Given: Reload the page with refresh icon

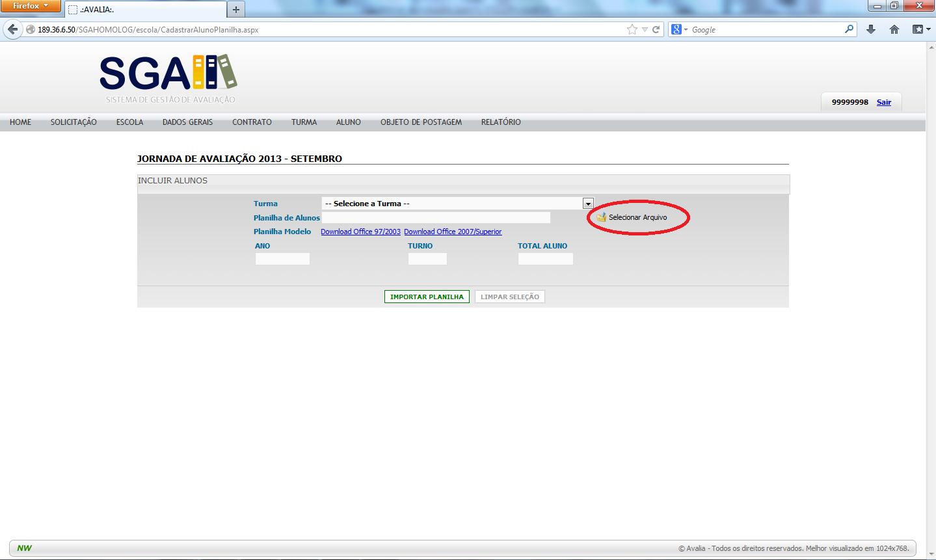Looking at the screenshot, I should (656, 29).
